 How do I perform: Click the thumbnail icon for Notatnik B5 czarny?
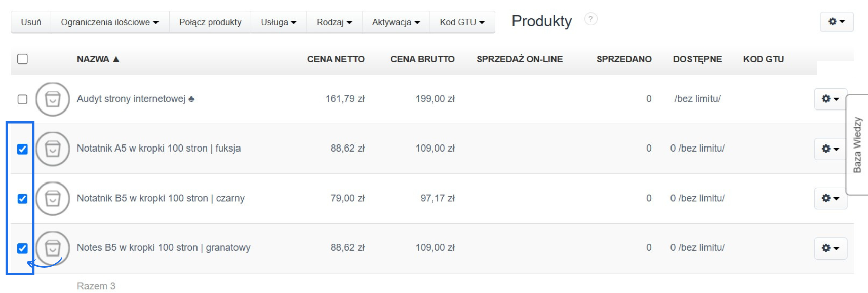pos(52,198)
